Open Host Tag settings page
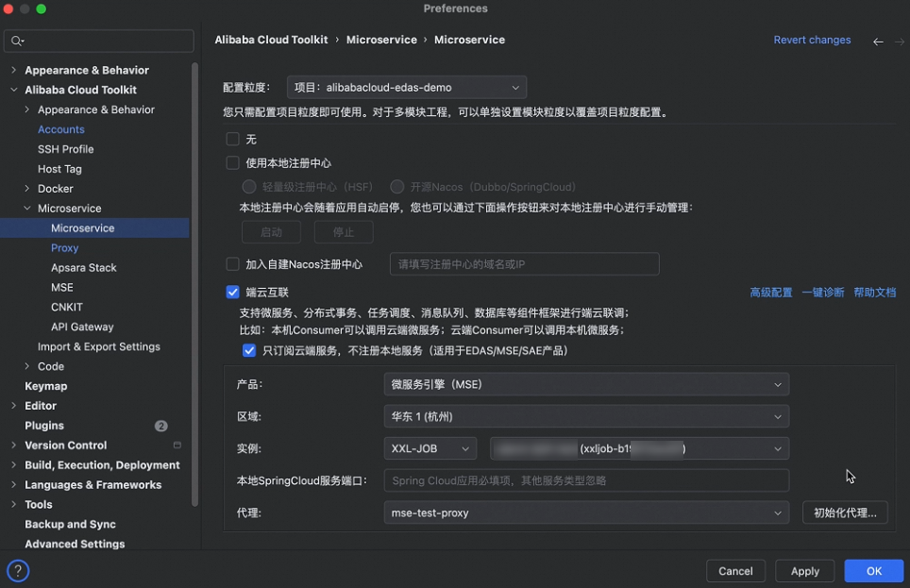The height and width of the screenshot is (588, 910). (59, 169)
